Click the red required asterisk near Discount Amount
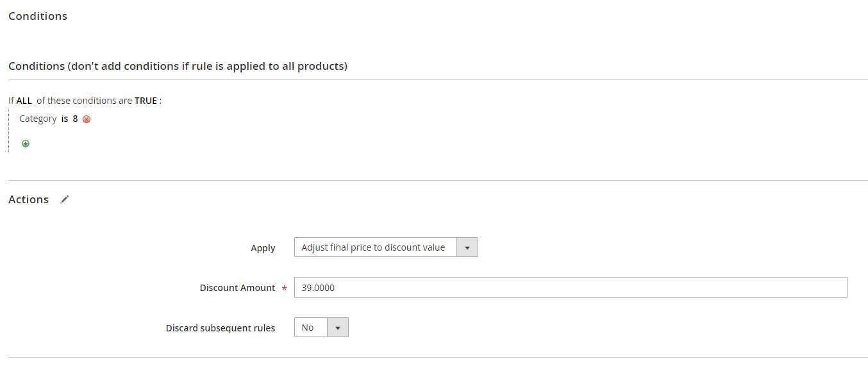This screenshot has height=366, width=868. click(x=284, y=288)
